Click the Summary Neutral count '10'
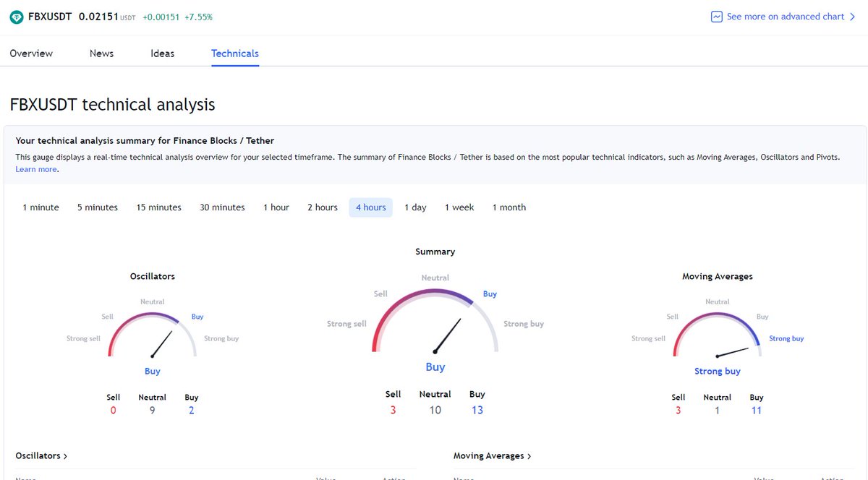The height and width of the screenshot is (480, 868). click(435, 410)
